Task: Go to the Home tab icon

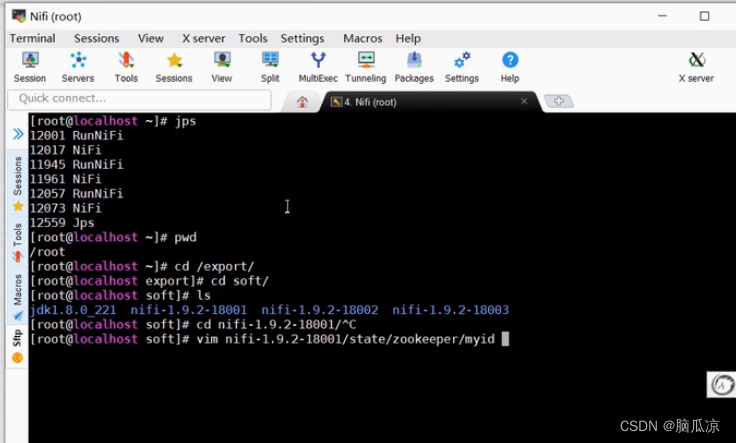Action: pos(302,101)
